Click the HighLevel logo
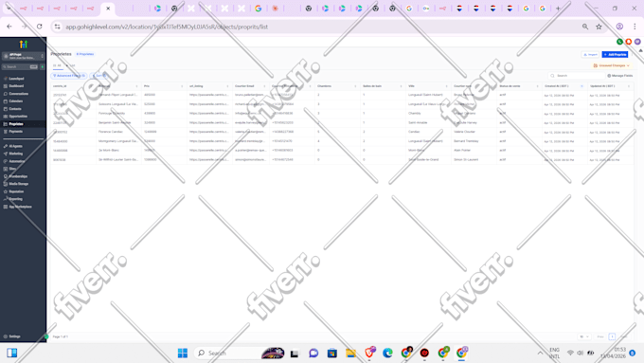 click(x=24, y=44)
